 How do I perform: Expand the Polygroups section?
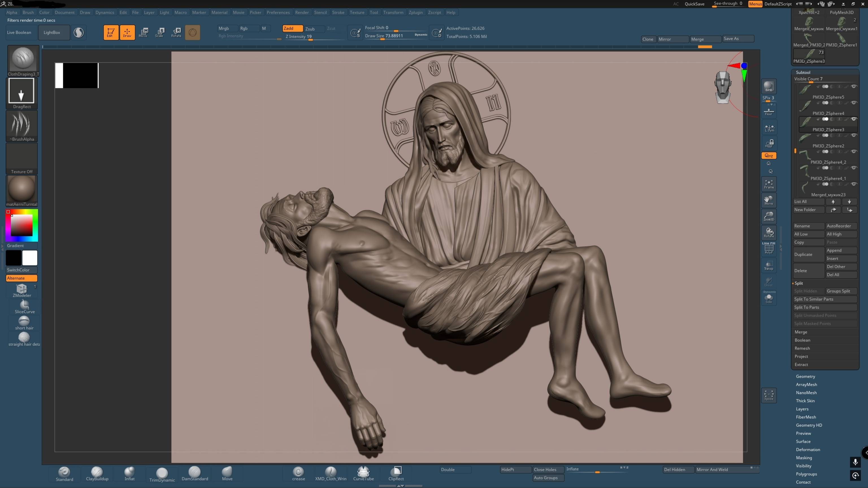point(806,474)
